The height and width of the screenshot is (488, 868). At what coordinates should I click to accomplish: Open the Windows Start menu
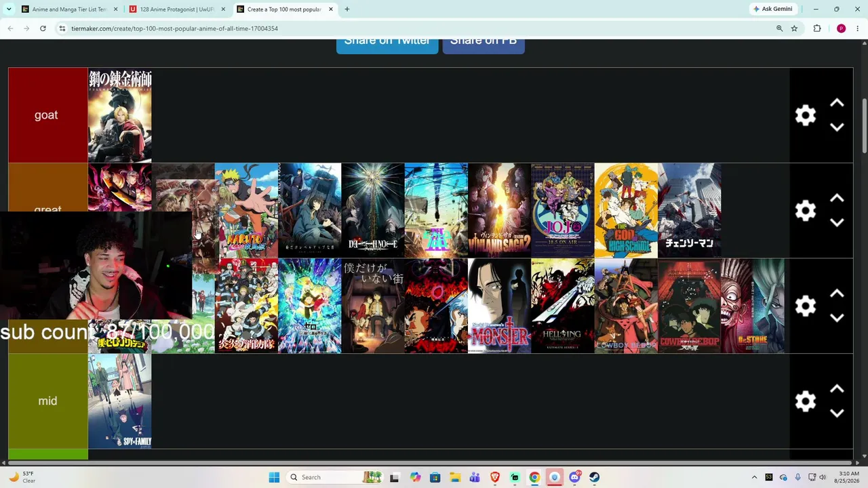(274, 477)
